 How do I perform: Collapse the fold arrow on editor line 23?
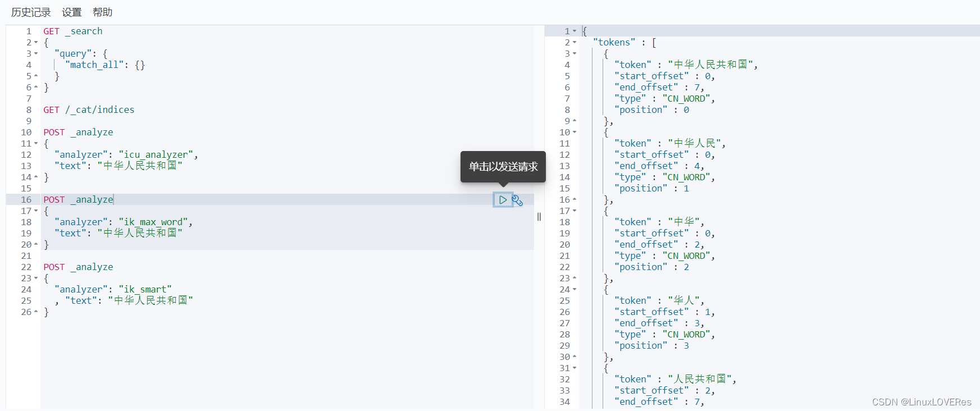36,278
